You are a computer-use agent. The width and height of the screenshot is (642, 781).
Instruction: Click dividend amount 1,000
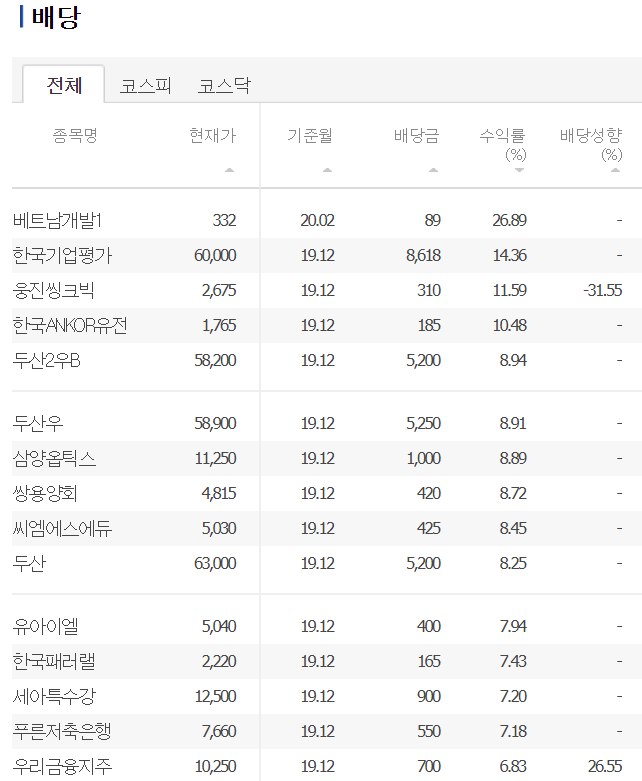[x=424, y=458]
